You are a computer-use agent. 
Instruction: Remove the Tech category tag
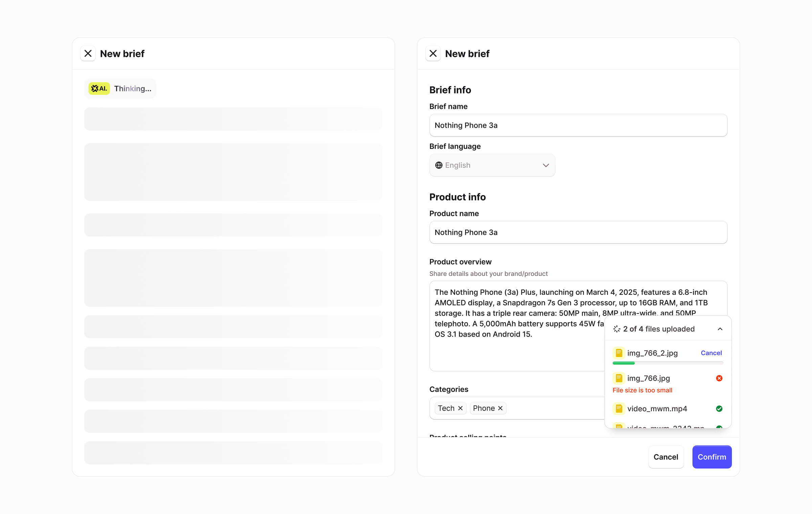click(x=460, y=408)
